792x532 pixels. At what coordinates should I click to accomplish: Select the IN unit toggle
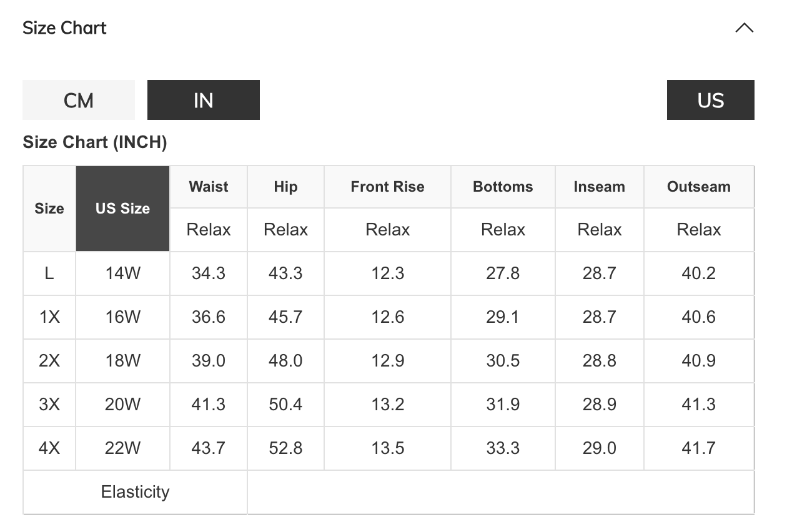(204, 100)
